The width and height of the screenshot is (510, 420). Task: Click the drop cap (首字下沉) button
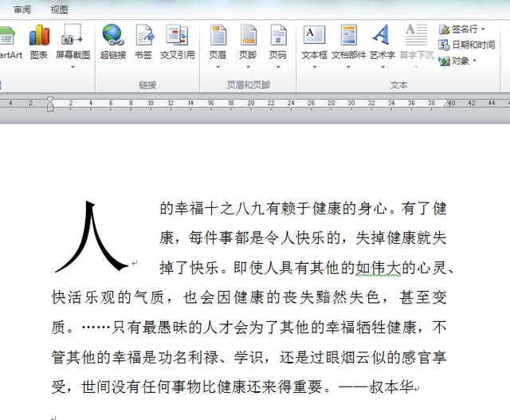[417, 45]
